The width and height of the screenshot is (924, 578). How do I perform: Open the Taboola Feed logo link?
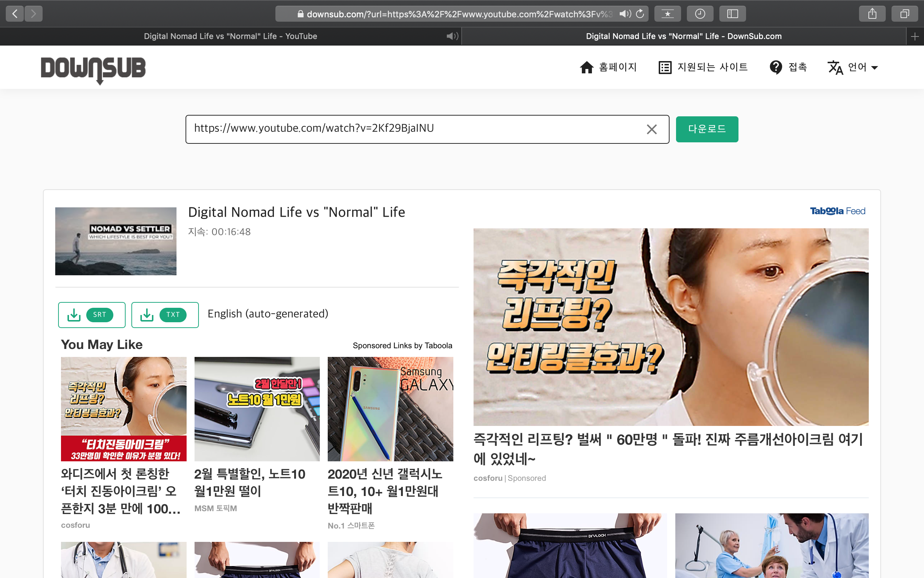(838, 211)
